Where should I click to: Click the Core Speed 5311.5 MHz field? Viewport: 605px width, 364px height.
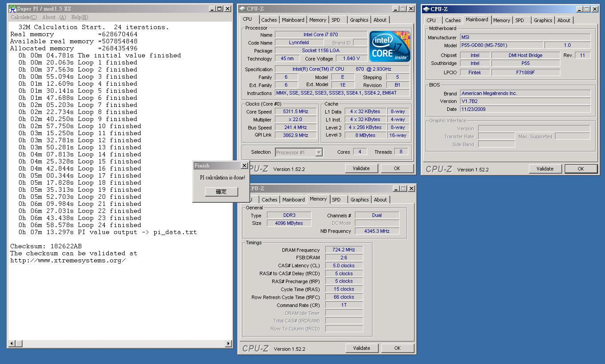[x=296, y=112]
